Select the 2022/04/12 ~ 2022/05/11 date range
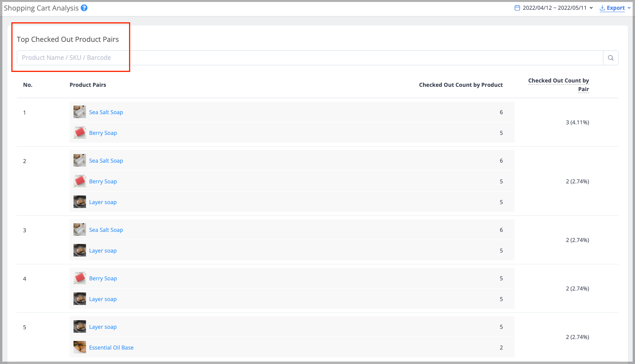 pos(552,7)
